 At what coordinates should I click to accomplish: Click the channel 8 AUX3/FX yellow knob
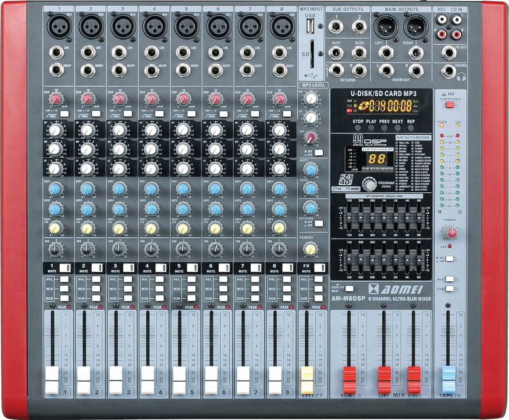click(279, 228)
